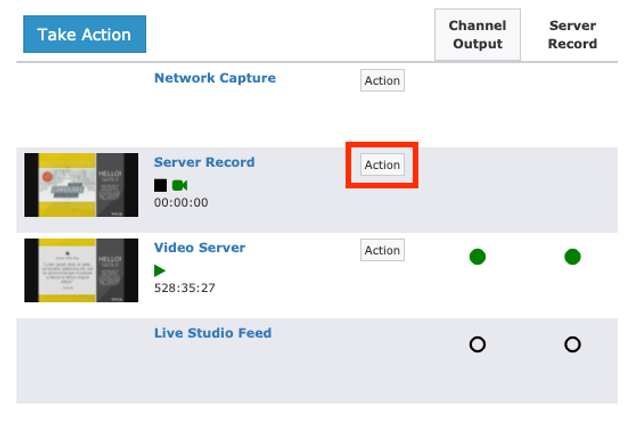The width and height of the screenshot is (640, 421).
Task: Toggle Video Server Channel Output green dot
Action: pyautogui.click(x=477, y=257)
